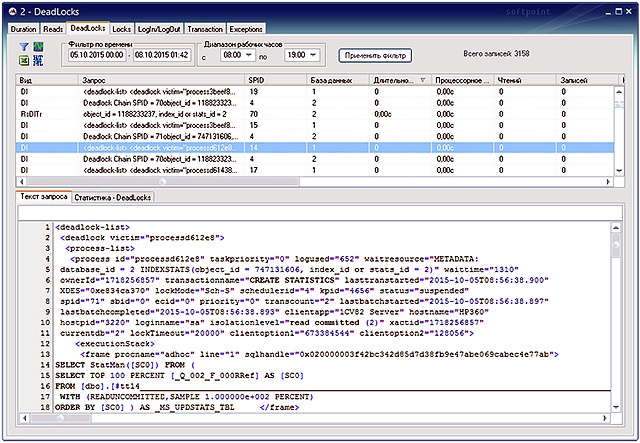
Task: Toggle sort arrow on Длительно... column
Action: point(423,80)
